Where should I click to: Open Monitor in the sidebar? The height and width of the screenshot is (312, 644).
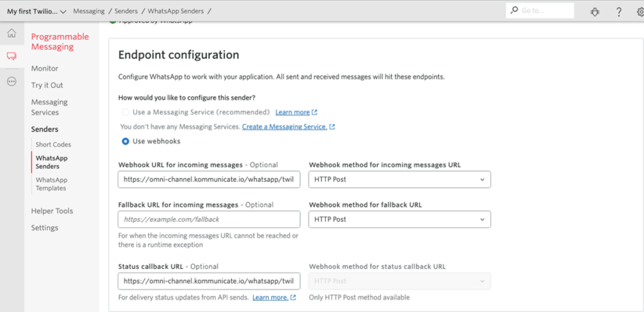pyautogui.click(x=45, y=69)
